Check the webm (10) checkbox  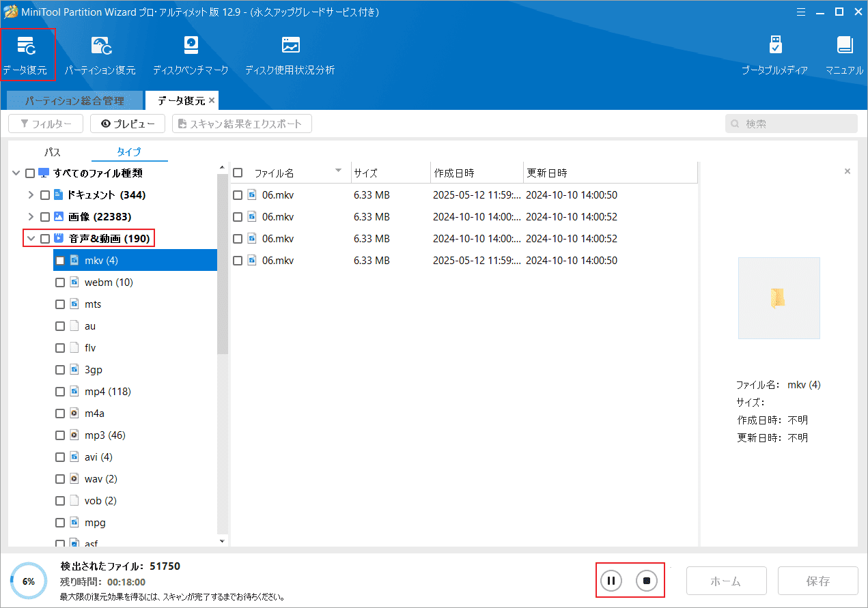60,283
